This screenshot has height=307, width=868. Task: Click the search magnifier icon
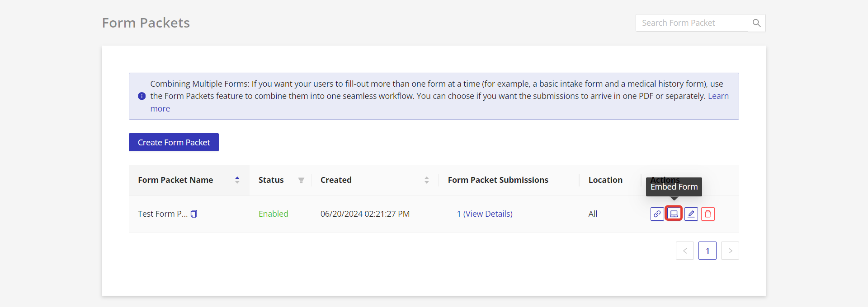tap(756, 23)
